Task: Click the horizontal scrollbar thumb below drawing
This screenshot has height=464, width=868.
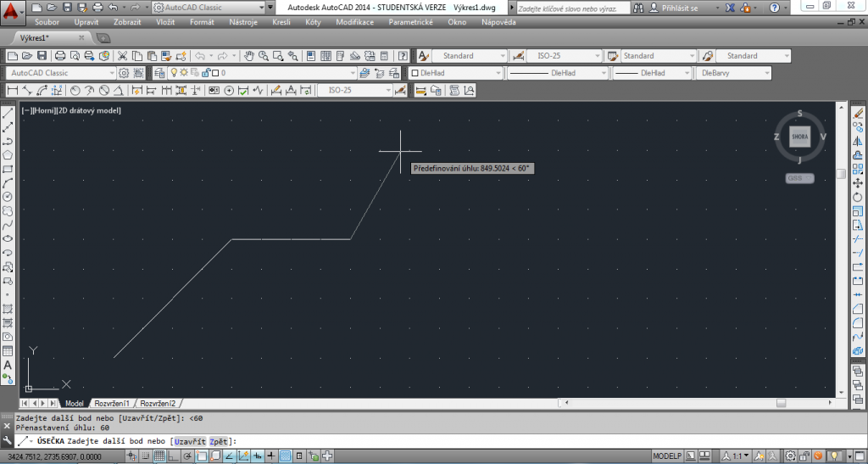Action: click(781, 403)
